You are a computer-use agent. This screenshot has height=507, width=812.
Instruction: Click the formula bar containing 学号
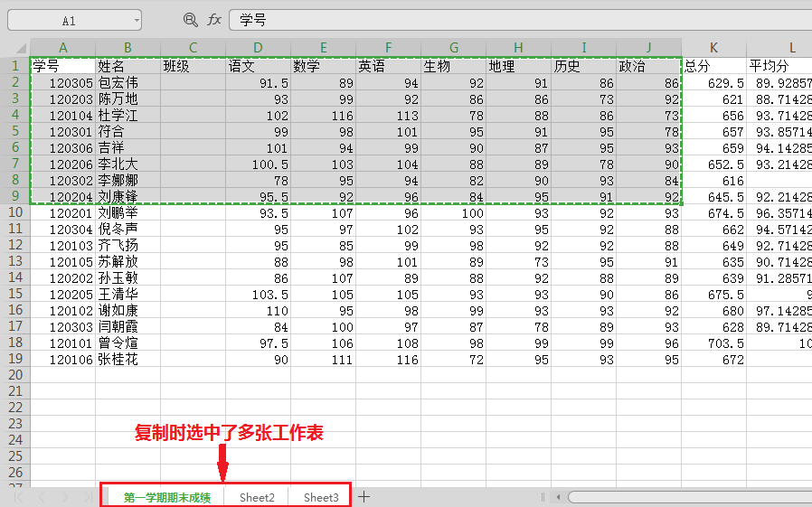click(520, 20)
